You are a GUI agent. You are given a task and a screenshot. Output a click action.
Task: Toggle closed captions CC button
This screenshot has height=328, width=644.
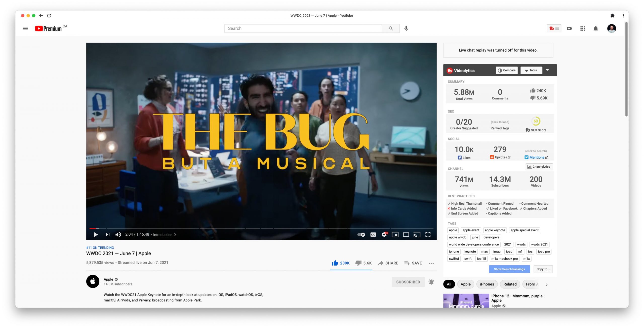click(x=373, y=235)
